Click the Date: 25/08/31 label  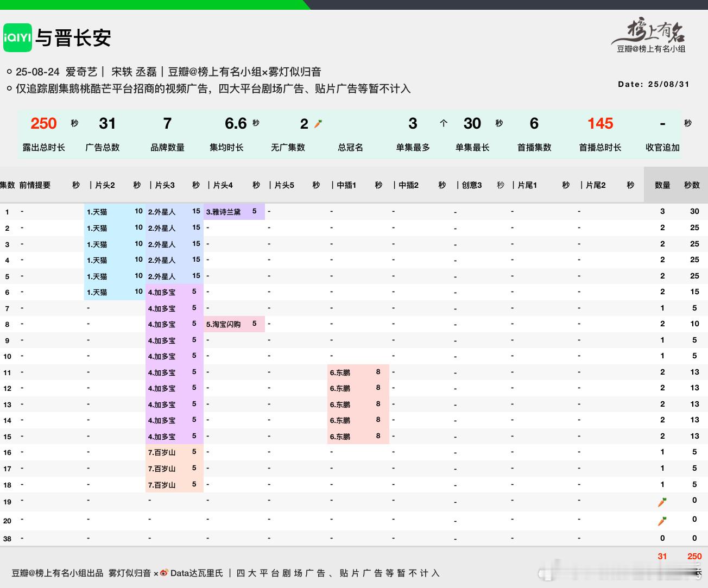click(x=654, y=84)
